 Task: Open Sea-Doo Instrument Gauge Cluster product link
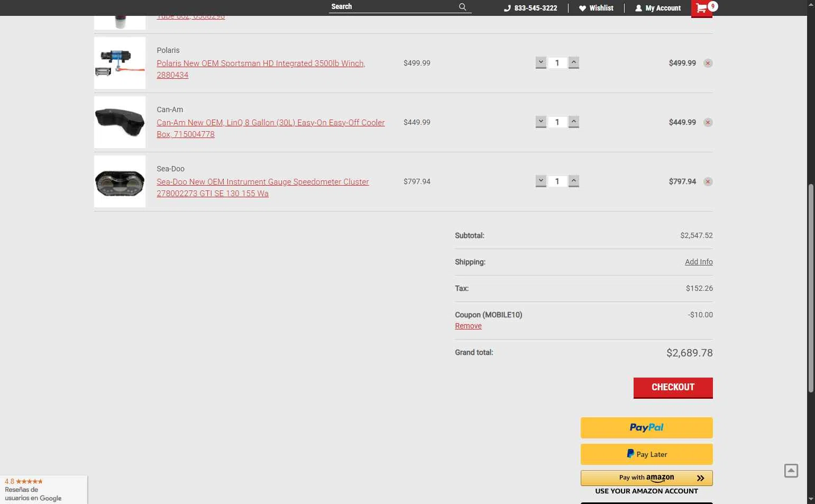[x=262, y=187]
